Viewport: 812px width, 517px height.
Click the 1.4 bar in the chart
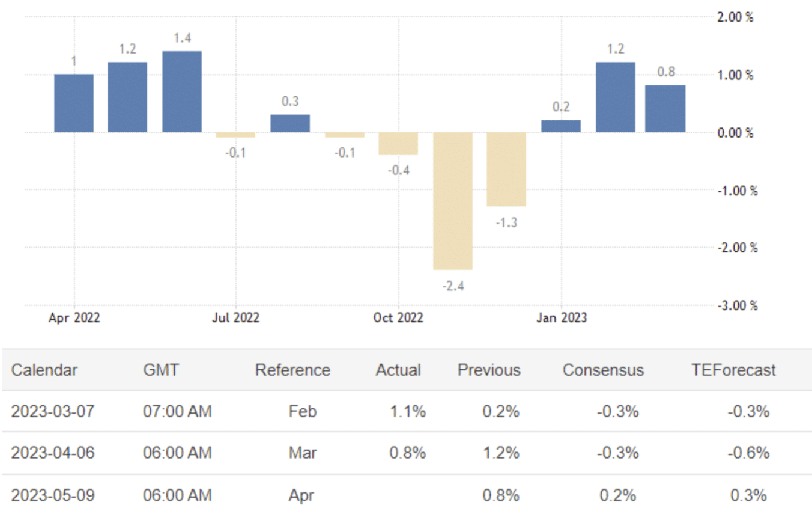pos(182,91)
